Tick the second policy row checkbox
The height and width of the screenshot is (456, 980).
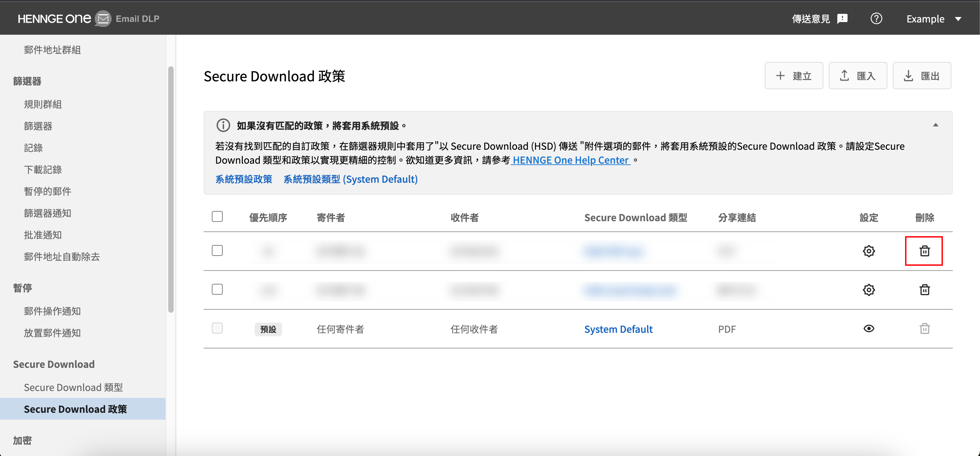point(217,289)
